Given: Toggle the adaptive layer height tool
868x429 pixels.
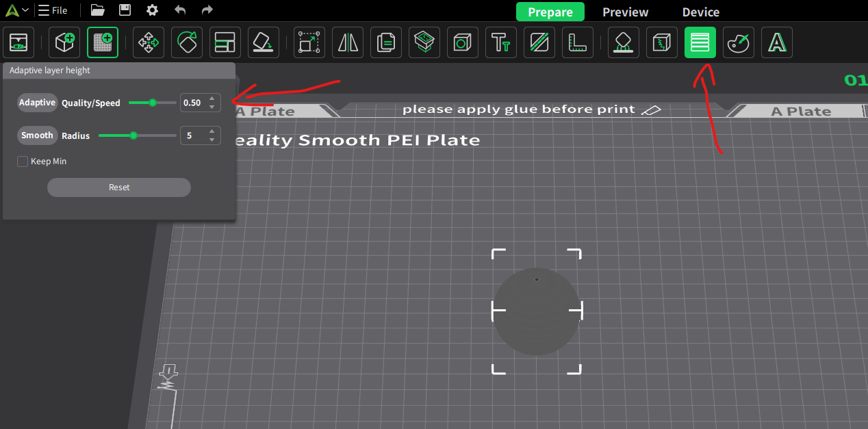Looking at the screenshot, I should pyautogui.click(x=700, y=42).
